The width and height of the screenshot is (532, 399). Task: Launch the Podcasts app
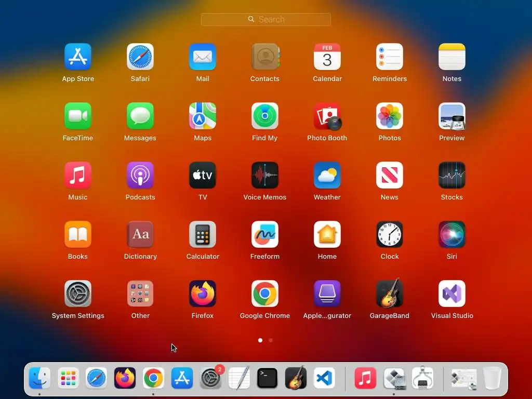[x=140, y=175]
